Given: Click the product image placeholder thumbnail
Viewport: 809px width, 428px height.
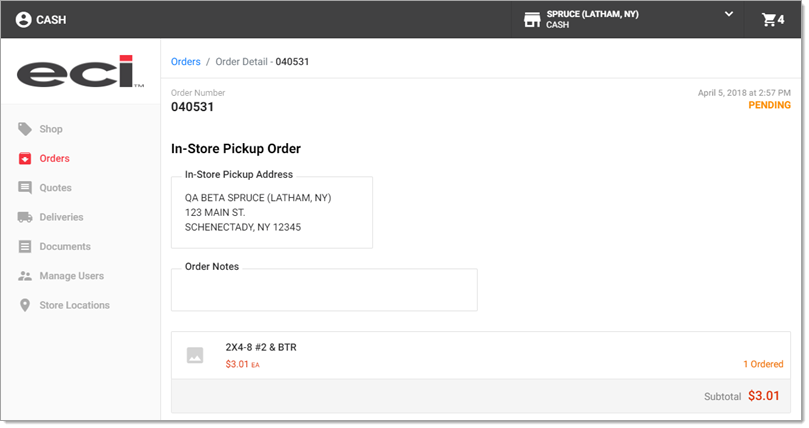Looking at the screenshot, I should tap(195, 355).
